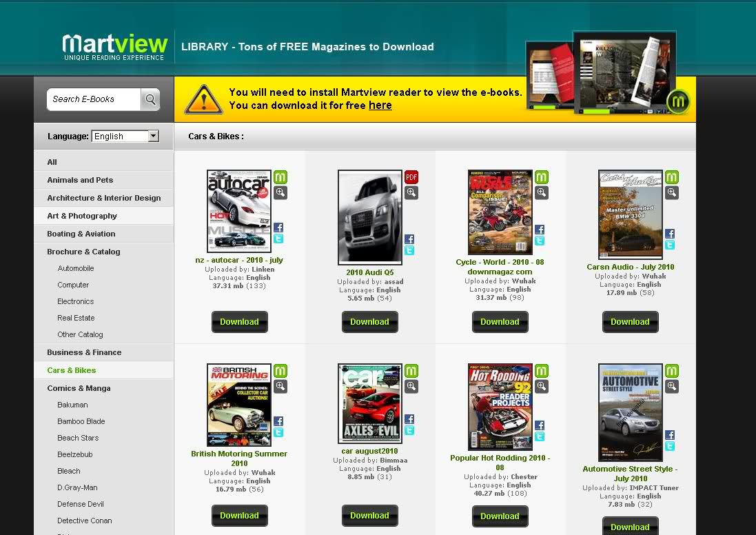Zoom the Carsn Audio cover preview
756x535 pixels.
coord(672,193)
